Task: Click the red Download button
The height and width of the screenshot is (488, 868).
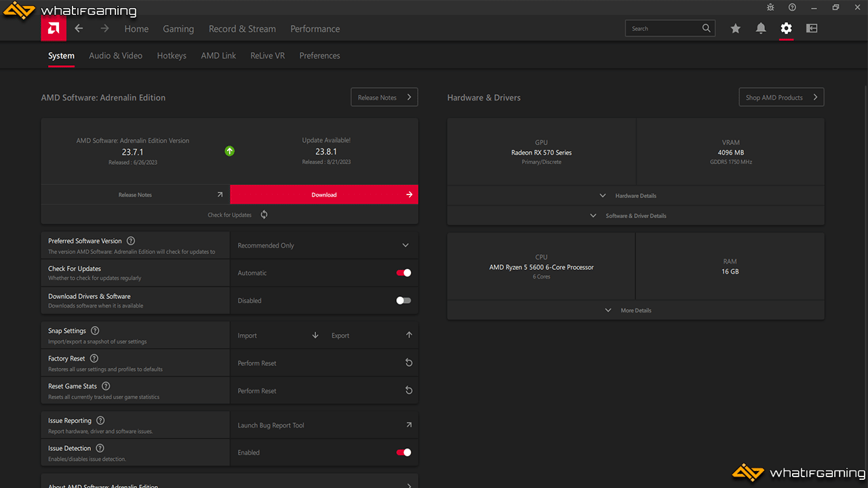Action: [324, 195]
